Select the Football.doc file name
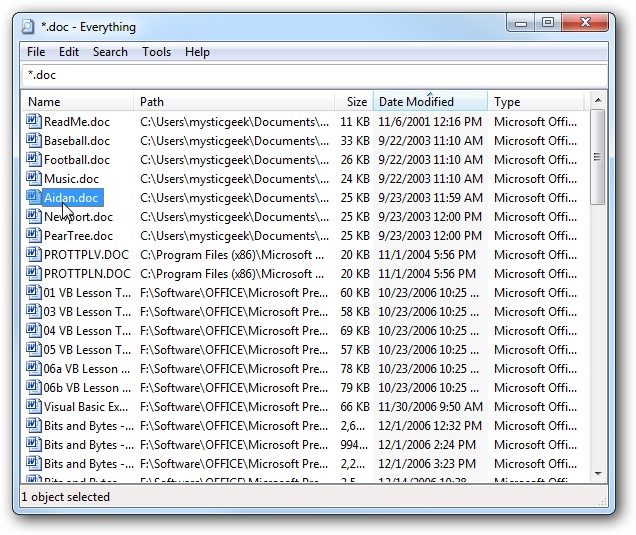This screenshot has width=636, height=535. (x=77, y=160)
